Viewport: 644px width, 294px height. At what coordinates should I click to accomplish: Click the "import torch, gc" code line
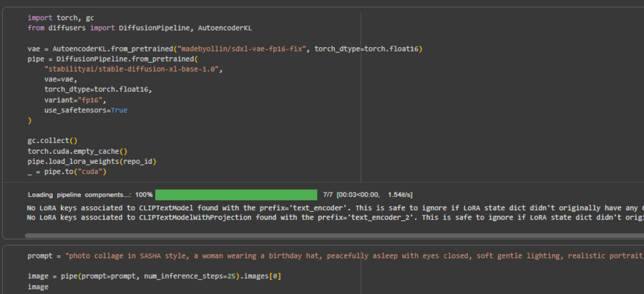point(62,17)
